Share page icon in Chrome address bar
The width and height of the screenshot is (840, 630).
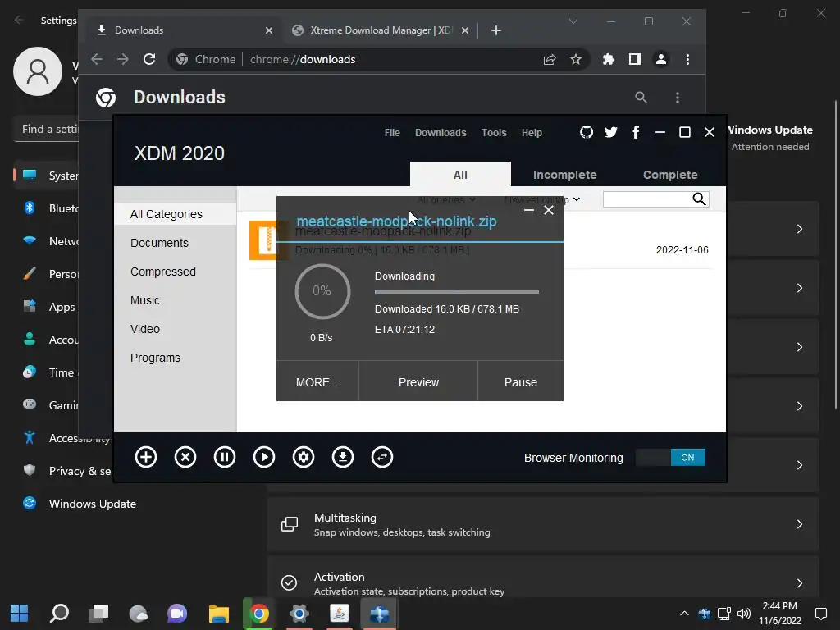click(x=550, y=59)
